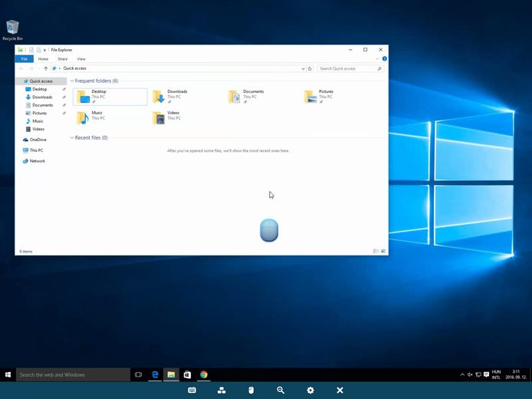
Task: Open the Windows Store from taskbar
Action: tap(187, 374)
